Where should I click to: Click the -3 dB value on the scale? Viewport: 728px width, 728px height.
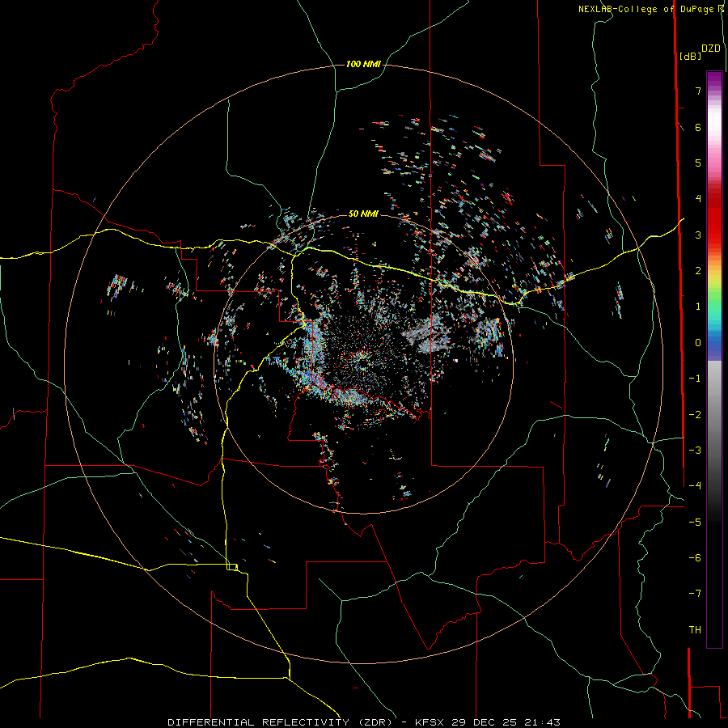pyautogui.click(x=695, y=451)
